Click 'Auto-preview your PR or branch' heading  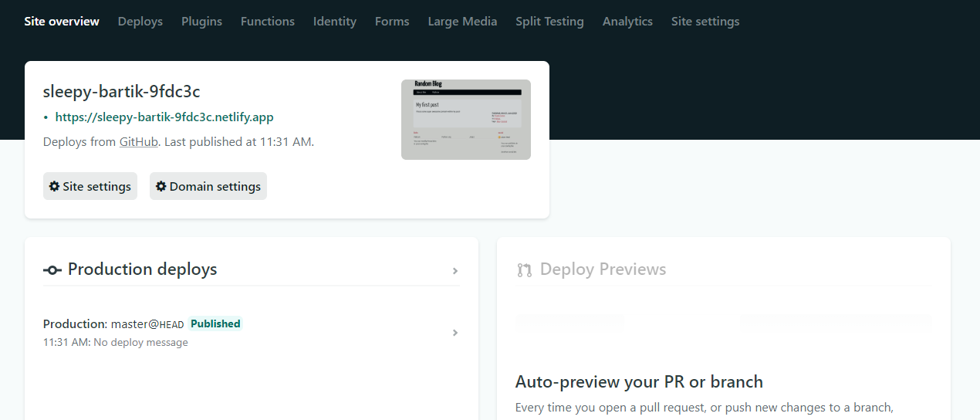click(639, 381)
